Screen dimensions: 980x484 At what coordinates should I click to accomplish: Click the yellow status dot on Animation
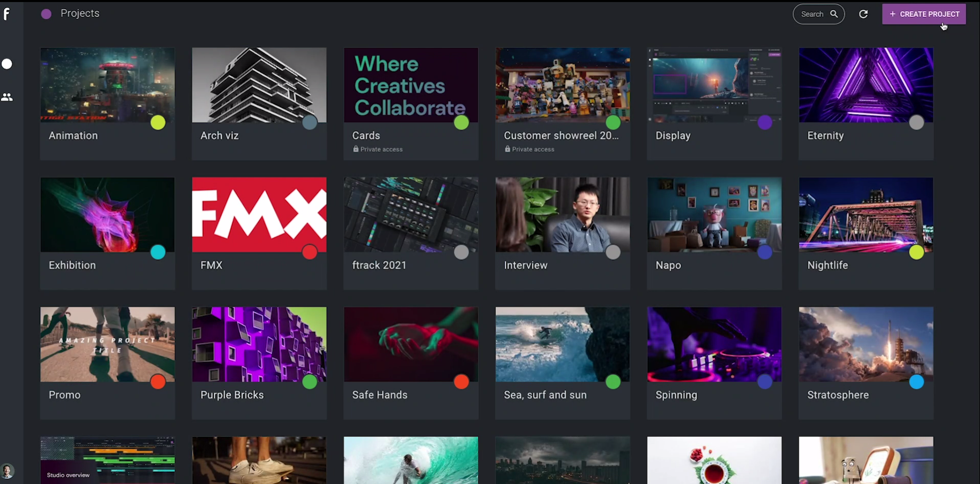pyautogui.click(x=158, y=122)
